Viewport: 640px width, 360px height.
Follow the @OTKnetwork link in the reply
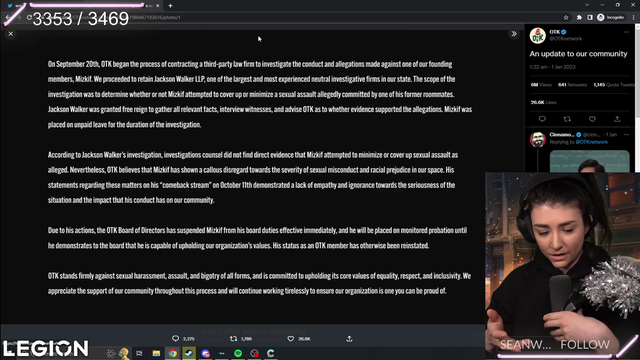point(591,142)
